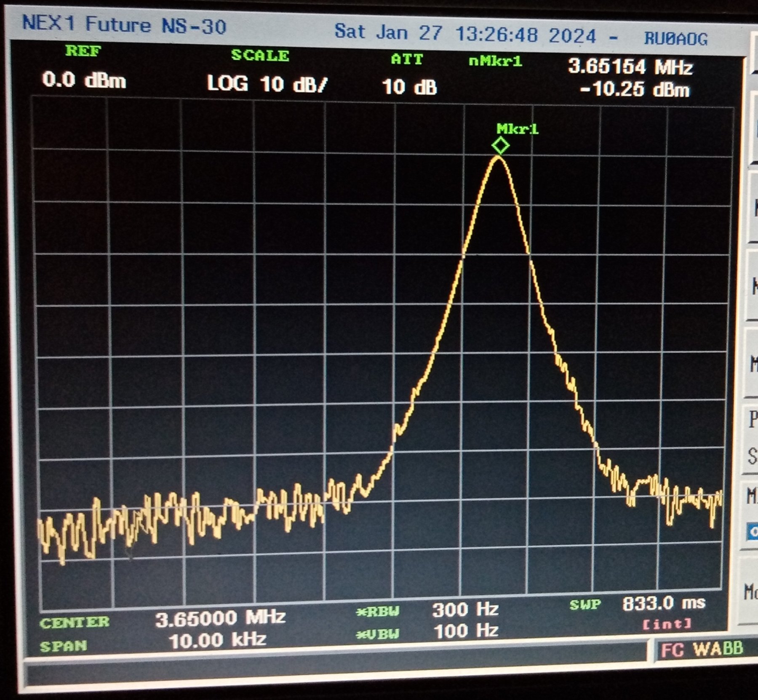Select the SCALE label
758x700 pixels.
[260, 55]
